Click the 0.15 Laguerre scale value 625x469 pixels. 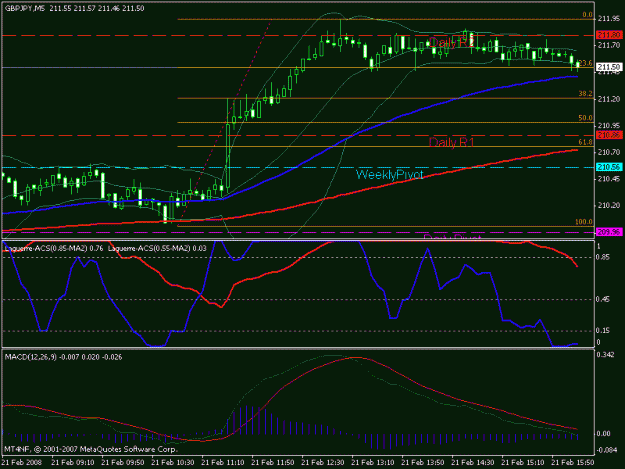pyautogui.click(x=603, y=330)
